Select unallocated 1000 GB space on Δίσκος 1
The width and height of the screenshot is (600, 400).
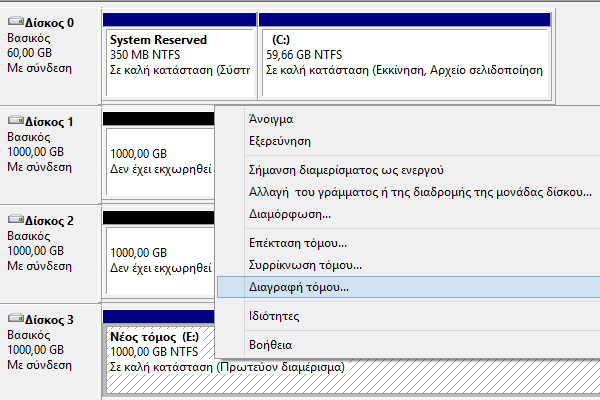pos(160,162)
